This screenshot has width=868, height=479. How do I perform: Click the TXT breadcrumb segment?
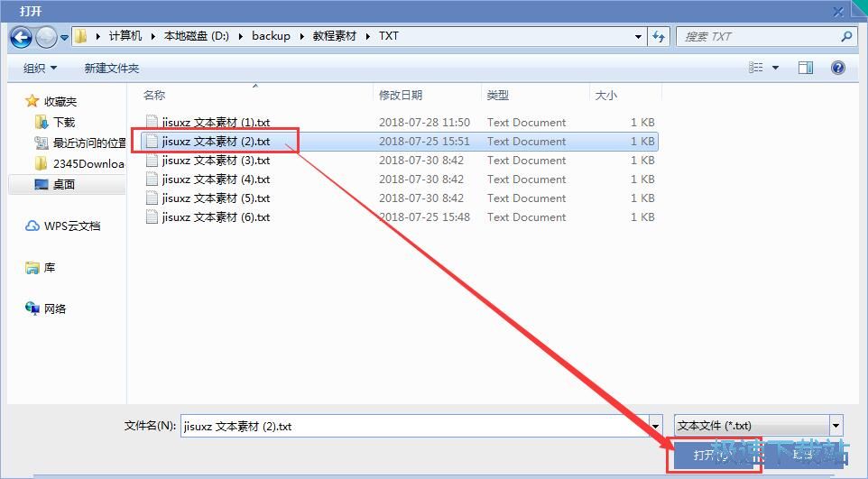pyautogui.click(x=389, y=36)
